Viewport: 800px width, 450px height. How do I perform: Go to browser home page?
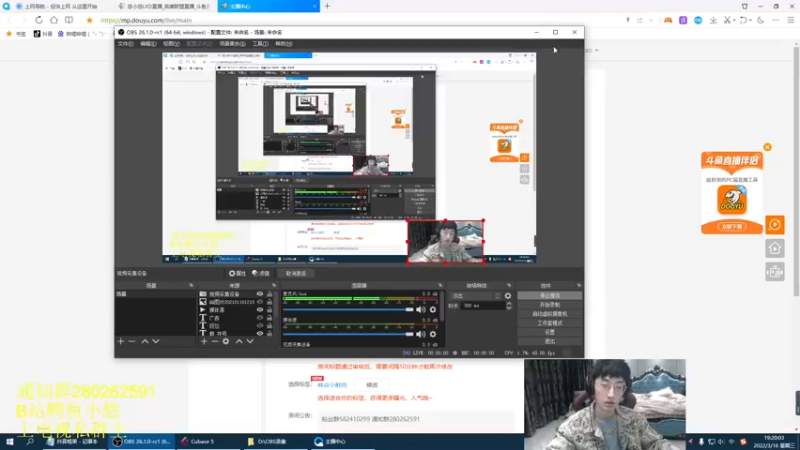[x=54, y=20]
